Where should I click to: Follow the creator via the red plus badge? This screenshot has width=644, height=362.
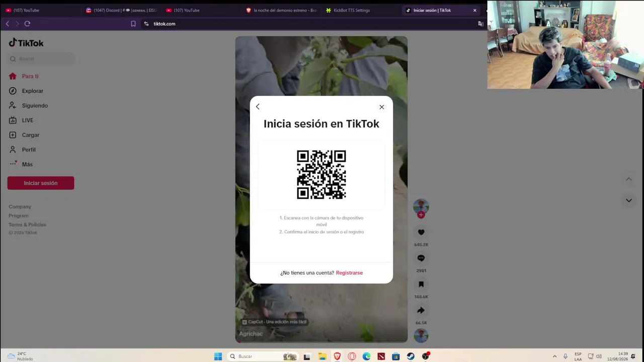pyautogui.click(x=421, y=215)
